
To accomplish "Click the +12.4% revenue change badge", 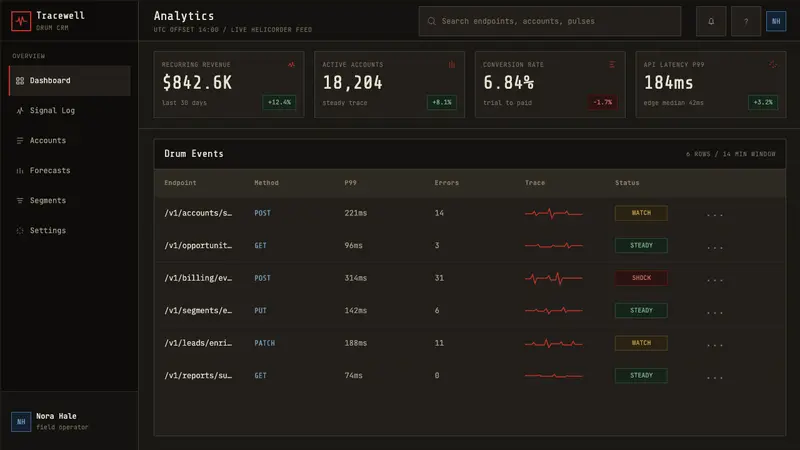I will coord(279,102).
